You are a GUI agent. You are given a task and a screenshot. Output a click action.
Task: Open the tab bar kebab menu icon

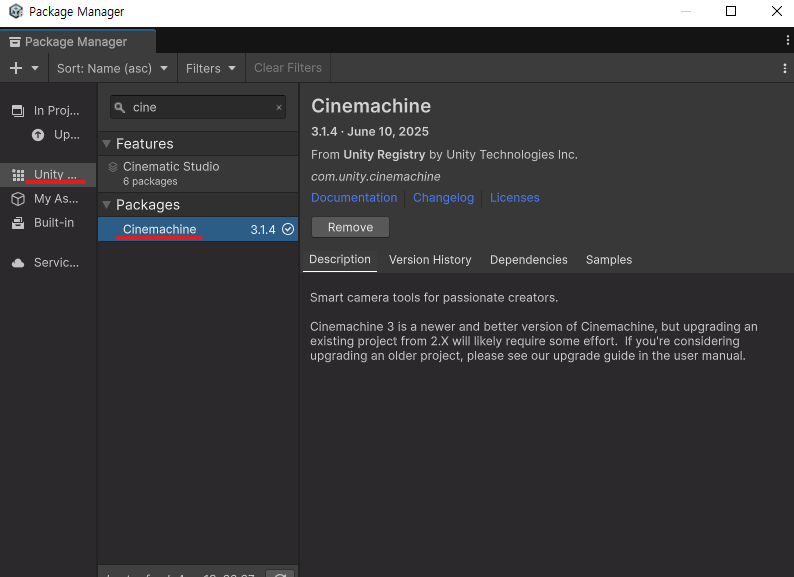tap(787, 40)
